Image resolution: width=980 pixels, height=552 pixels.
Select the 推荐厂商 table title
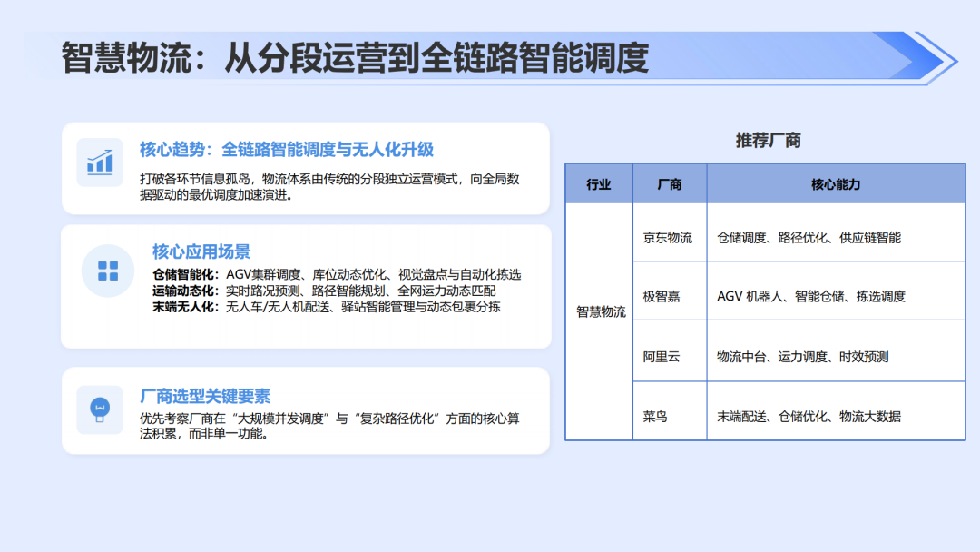pyautogui.click(x=769, y=141)
